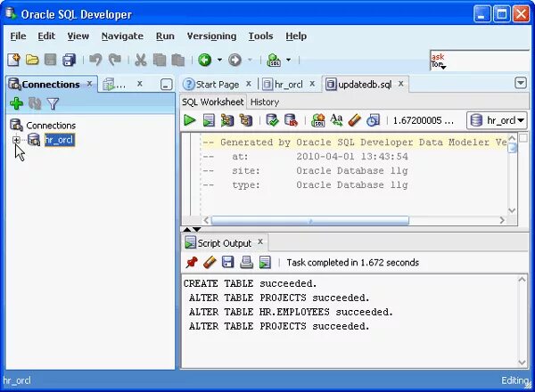Click the Commit icon
Image resolution: width=535 pixels, height=392 pixels.
pos(272,120)
